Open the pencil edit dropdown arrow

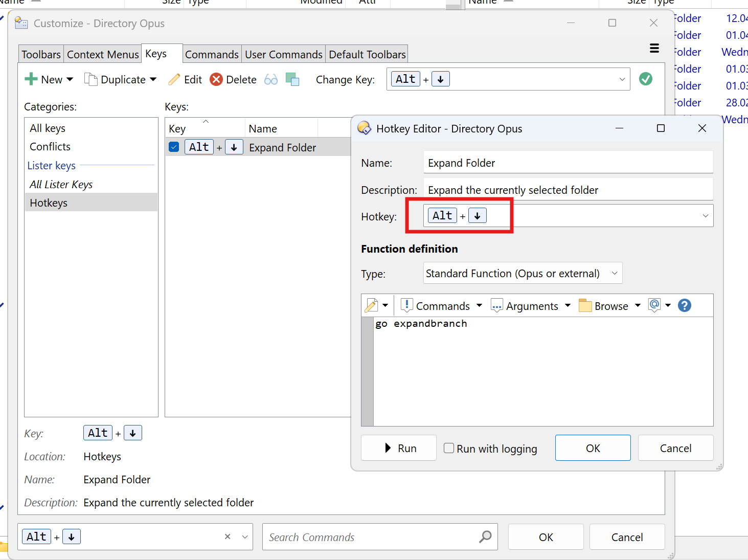pyautogui.click(x=386, y=306)
